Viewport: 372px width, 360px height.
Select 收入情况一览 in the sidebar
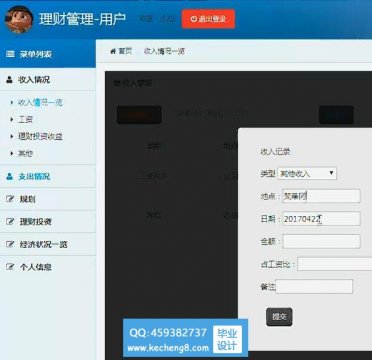40,102
